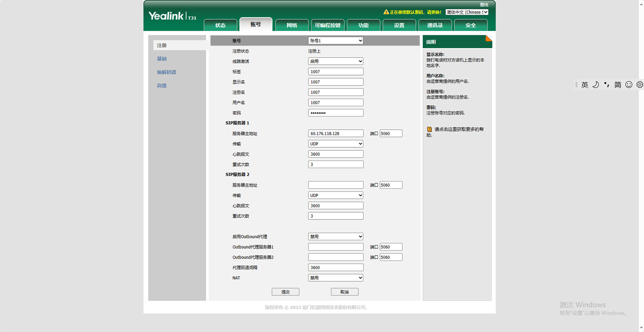The height and width of the screenshot is (332, 644).
Task: Click Outbound代理服务器2 address field
Action: tap(336, 257)
